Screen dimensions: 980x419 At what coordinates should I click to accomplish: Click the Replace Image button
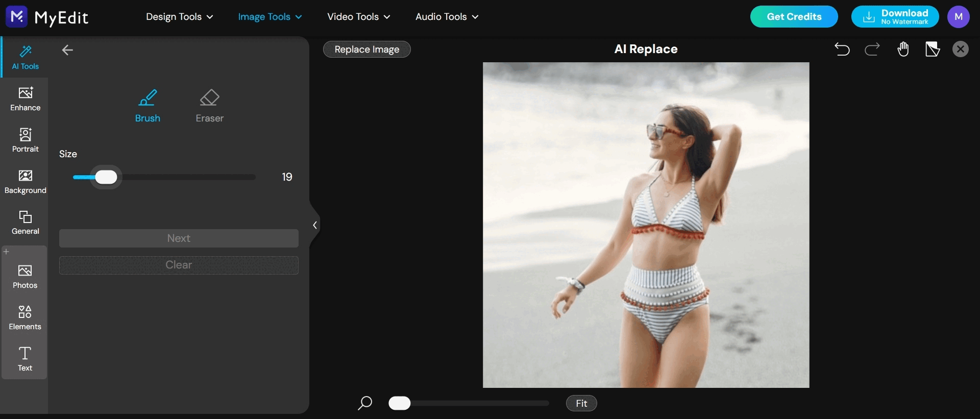pyautogui.click(x=366, y=50)
